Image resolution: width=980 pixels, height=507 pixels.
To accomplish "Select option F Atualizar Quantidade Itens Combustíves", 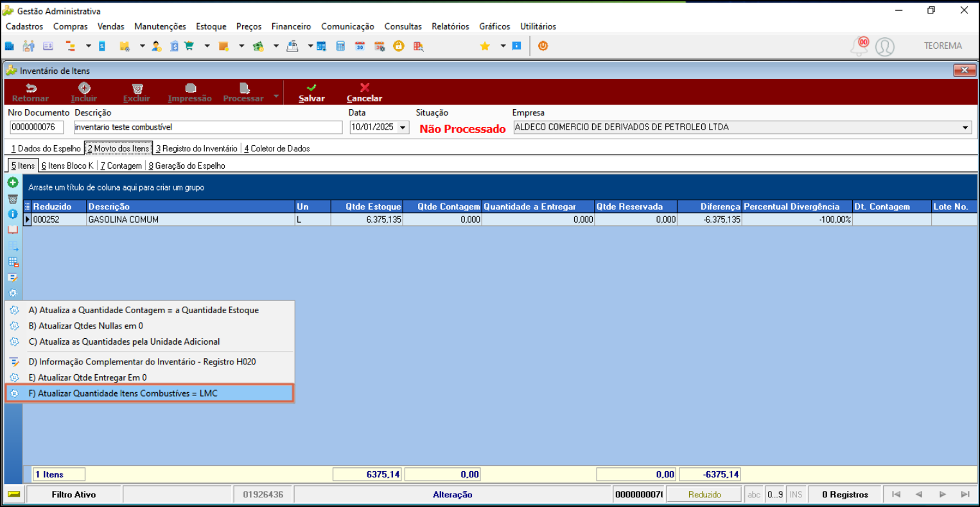I will coord(149,393).
